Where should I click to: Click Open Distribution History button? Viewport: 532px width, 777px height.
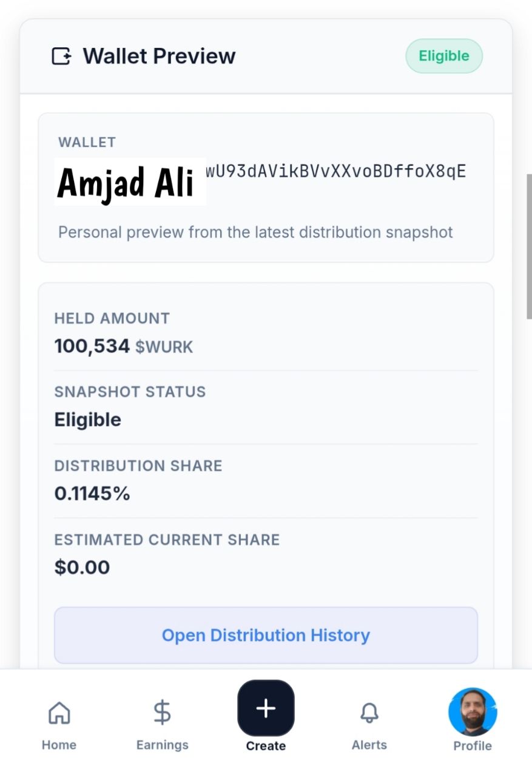(266, 635)
